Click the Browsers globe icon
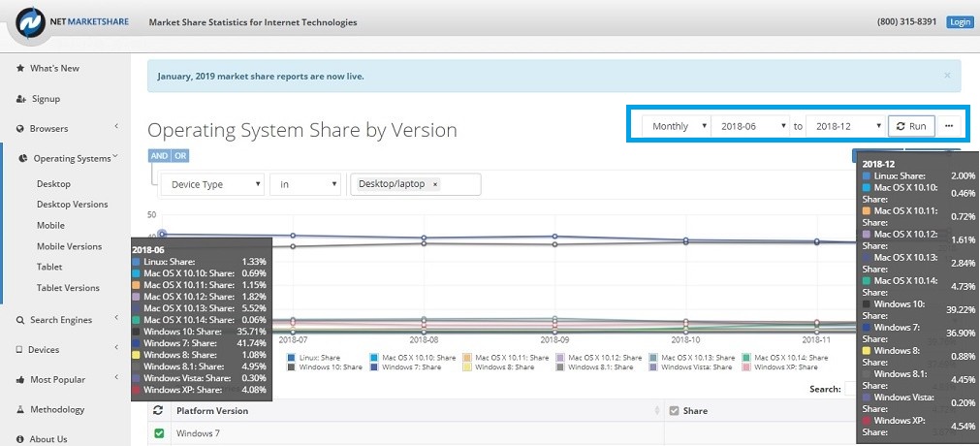 [20, 129]
